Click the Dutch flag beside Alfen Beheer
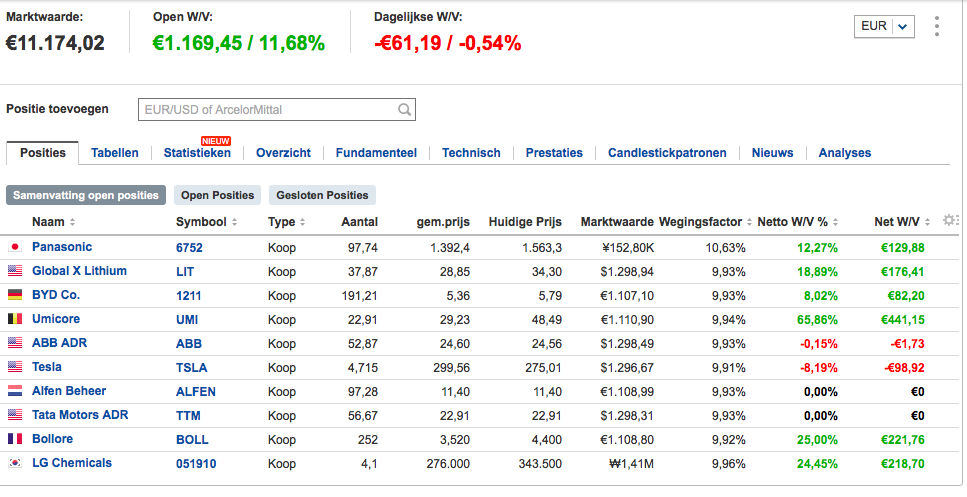The width and height of the screenshot is (967, 497). coord(15,391)
